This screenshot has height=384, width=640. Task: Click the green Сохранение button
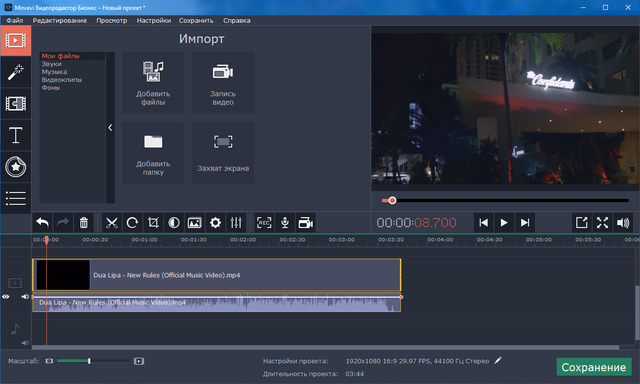pyautogui.click(x=594, y=367)
